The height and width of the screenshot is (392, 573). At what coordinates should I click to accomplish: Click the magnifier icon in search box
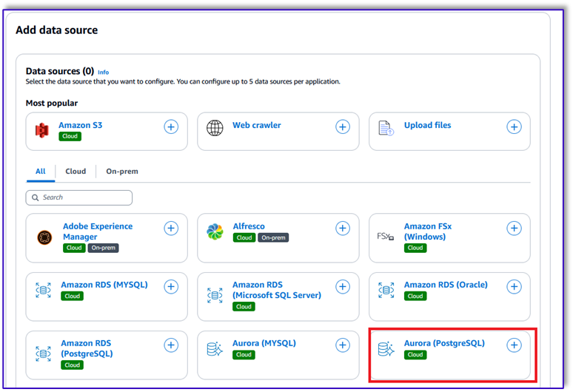click(x=36, y=197)
